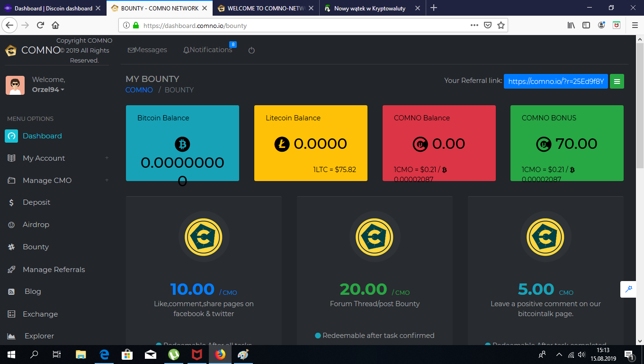Viewport: 644px width, 364px height.
Task: Click the Manage Referrals rocket icon
Action: [11, 270]
